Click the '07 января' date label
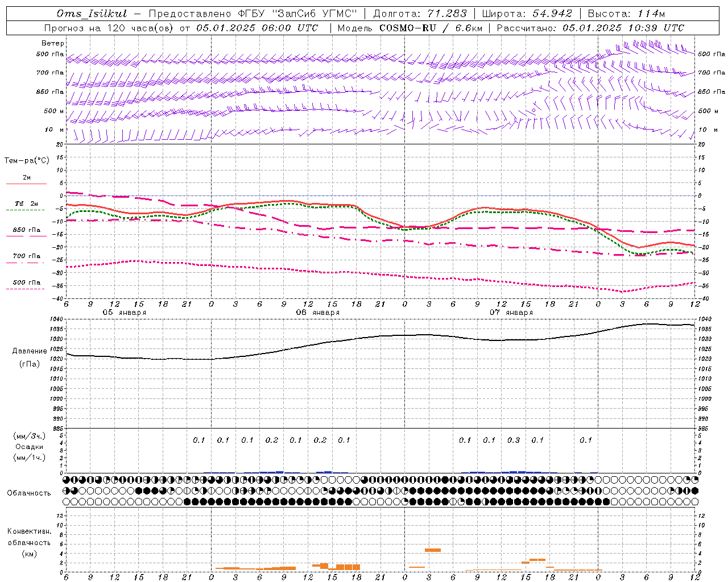Viewport: 728px width, 582px height. coord(511,313)
